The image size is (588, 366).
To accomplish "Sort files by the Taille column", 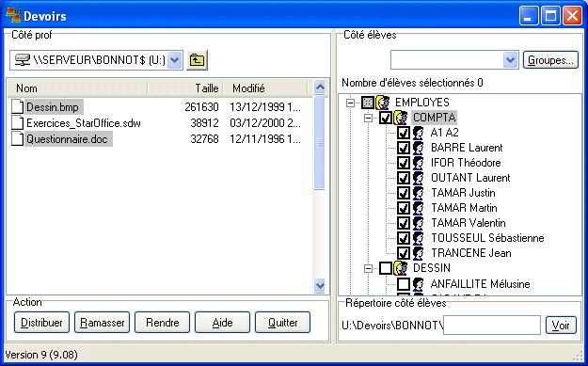I will click(185, 88).
